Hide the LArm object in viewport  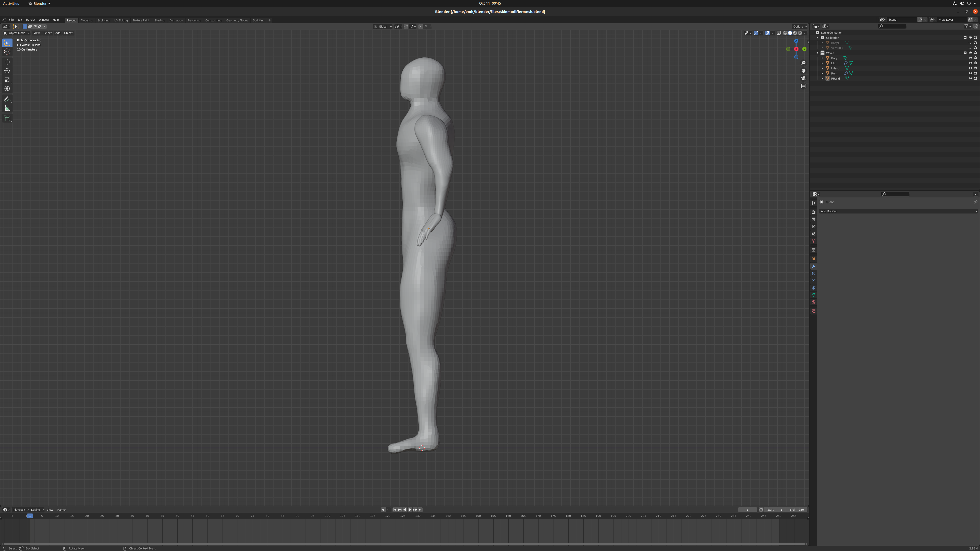pyautogui.click(x=970, y=63)
